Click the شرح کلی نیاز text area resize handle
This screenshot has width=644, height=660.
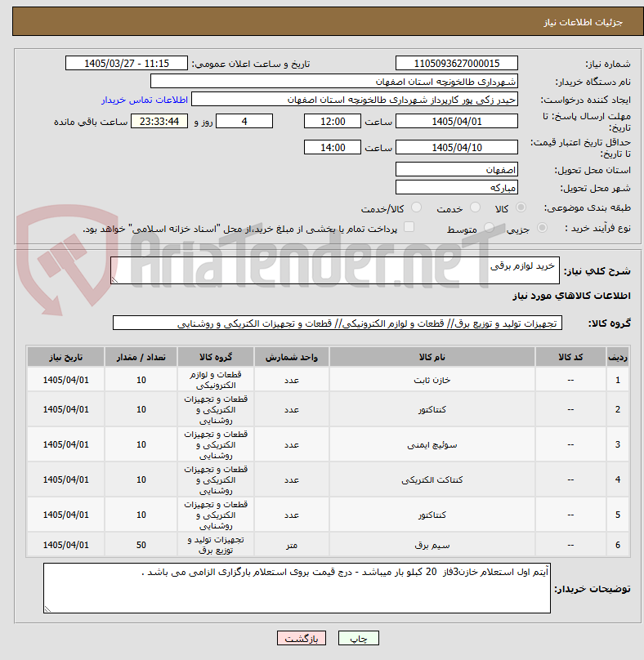click(x=114, y=280)
